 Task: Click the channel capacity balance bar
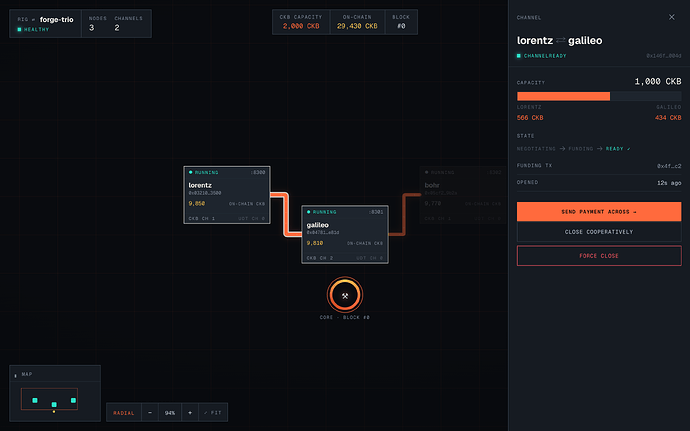click(x=599, y=96)
